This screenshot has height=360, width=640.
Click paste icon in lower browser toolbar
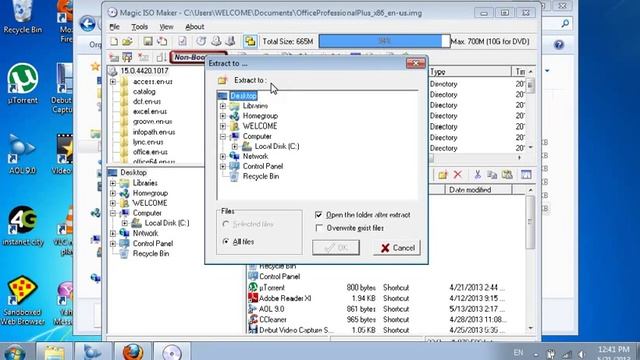click(x=507, y=175)
